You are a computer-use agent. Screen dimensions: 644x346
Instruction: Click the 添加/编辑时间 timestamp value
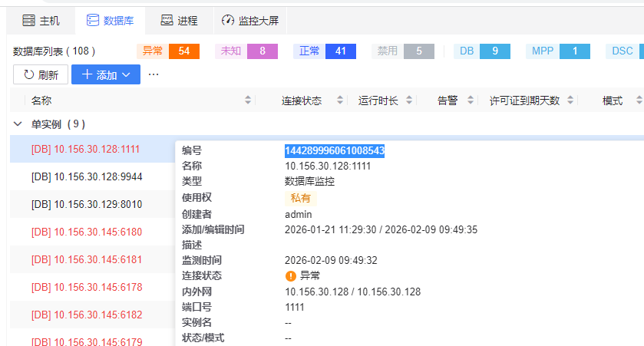(x=381, y=229)
